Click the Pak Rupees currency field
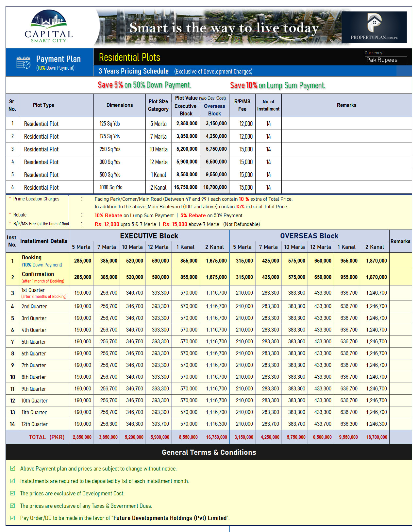This screenshot has height=532, width=418. click(386, 60)
